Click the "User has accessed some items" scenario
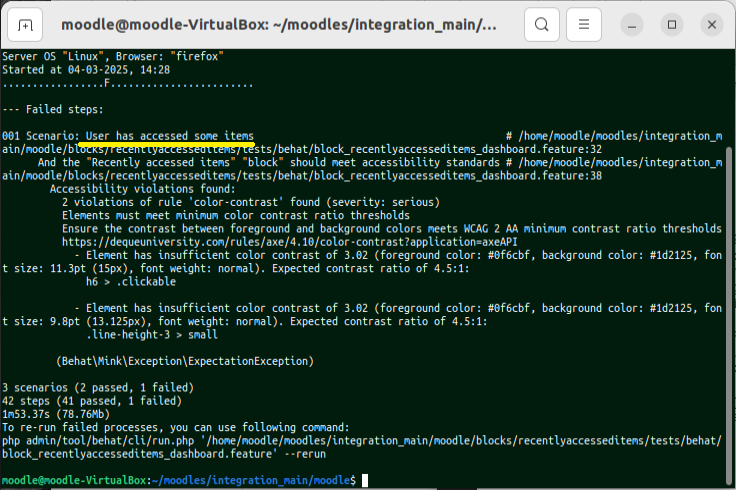 click(169, 136)
